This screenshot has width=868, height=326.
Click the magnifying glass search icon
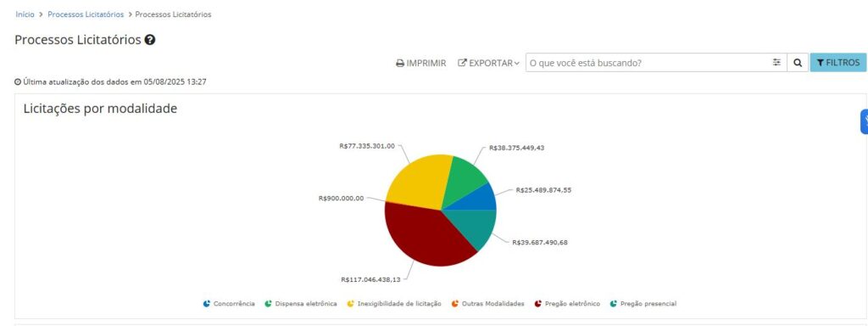(x=797, y=63)
